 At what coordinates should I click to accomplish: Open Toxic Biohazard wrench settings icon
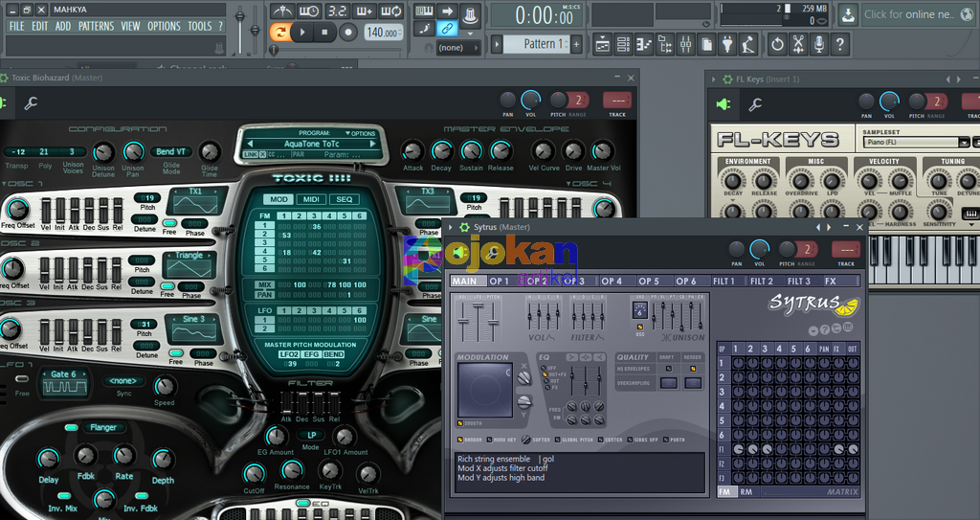tap(31, 103)
